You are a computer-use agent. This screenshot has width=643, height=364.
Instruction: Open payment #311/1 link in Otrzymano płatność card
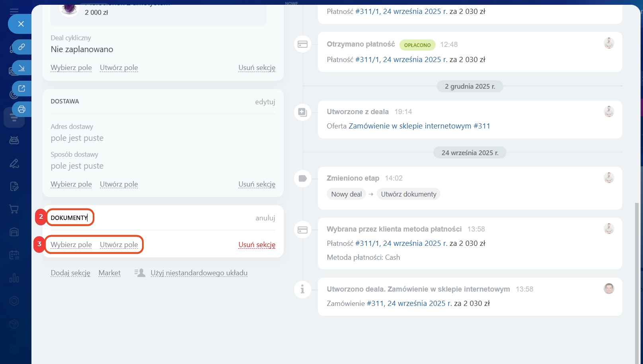click(x=401, y=60)
